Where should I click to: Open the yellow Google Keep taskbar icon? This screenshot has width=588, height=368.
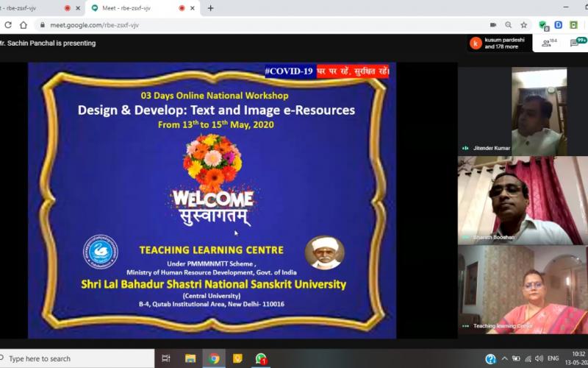pos(237,358)
